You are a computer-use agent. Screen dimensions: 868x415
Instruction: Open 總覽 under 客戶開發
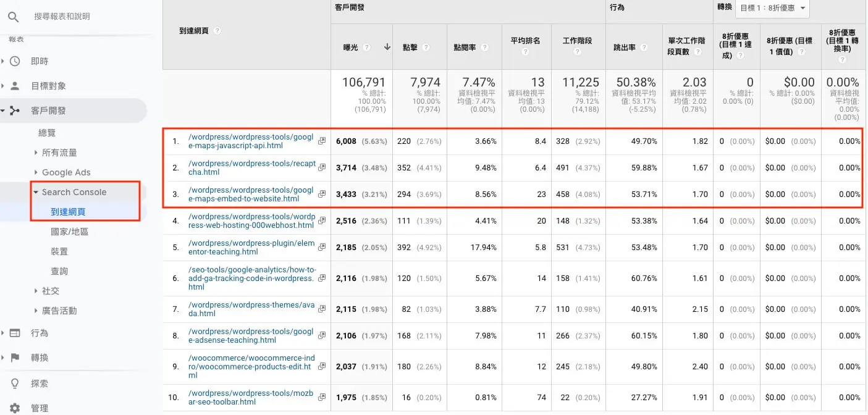[47, 133]
